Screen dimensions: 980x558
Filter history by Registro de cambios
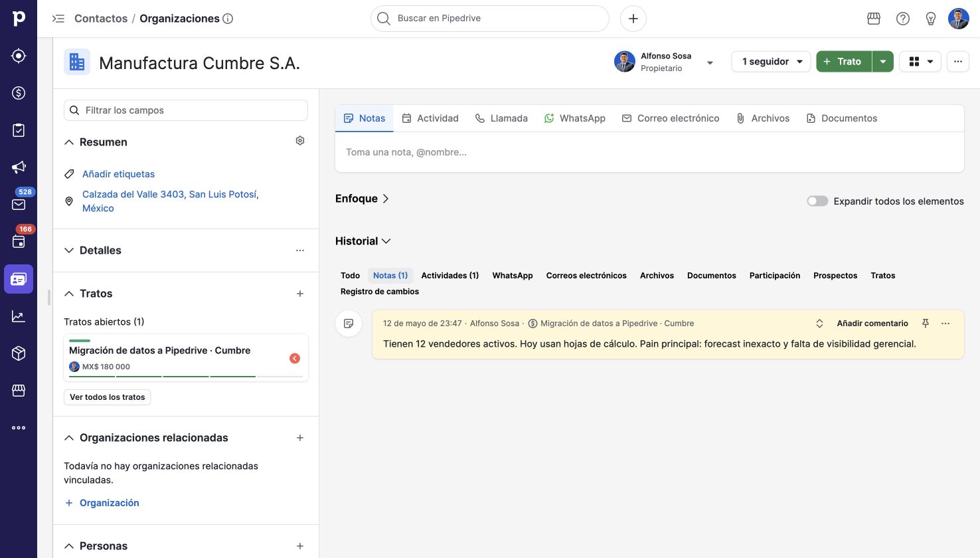(380, 292)
